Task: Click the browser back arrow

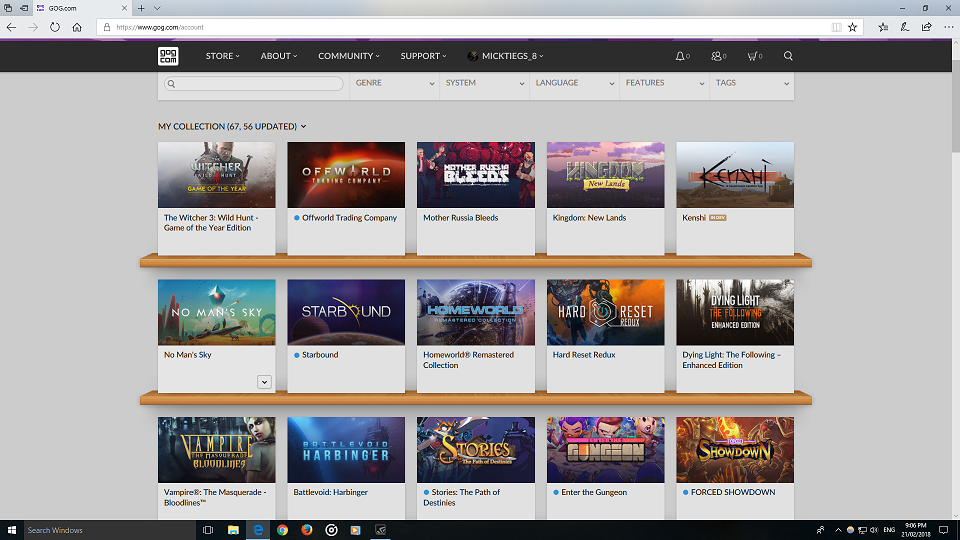Action: 11,27
